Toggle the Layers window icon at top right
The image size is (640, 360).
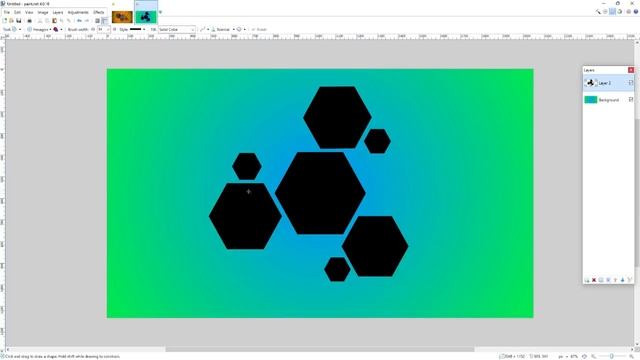click(x=612, y=12)
